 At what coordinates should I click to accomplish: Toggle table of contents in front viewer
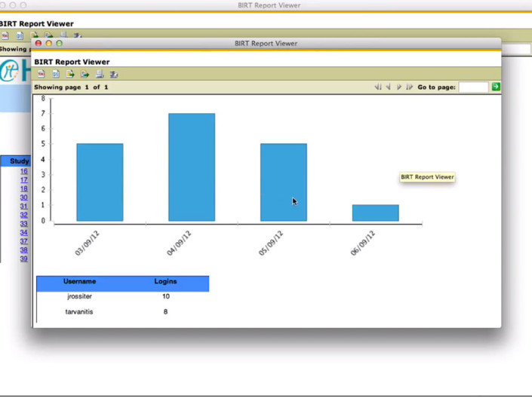(41, 74)
